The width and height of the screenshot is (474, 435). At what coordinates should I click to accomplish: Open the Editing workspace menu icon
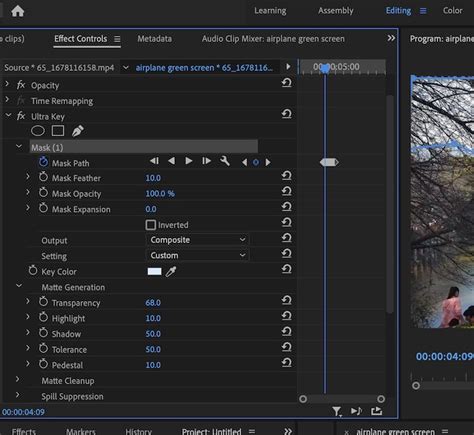tap(423, 11)
